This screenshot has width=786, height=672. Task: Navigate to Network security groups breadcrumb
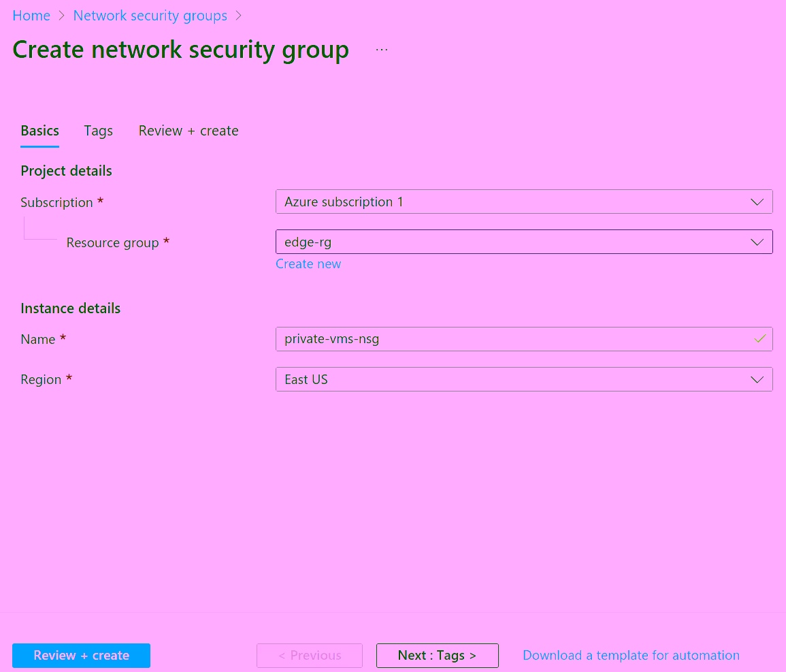tap(150, 16)
